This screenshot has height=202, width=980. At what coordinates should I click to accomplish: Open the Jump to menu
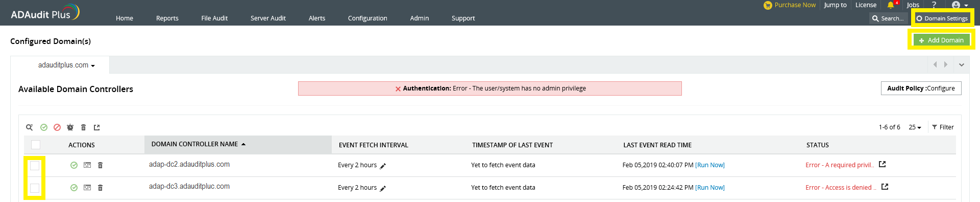coord(835,5)
